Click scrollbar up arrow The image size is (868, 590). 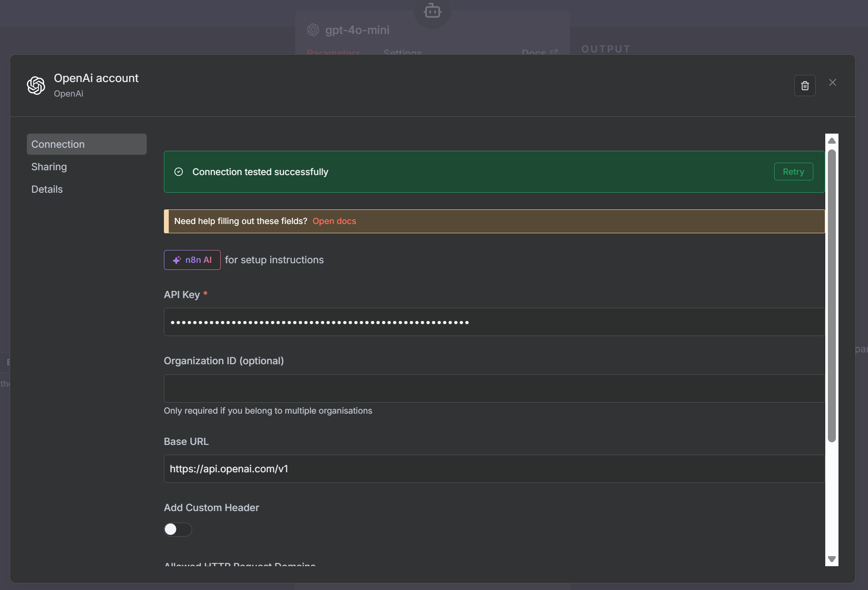(831, 141)
